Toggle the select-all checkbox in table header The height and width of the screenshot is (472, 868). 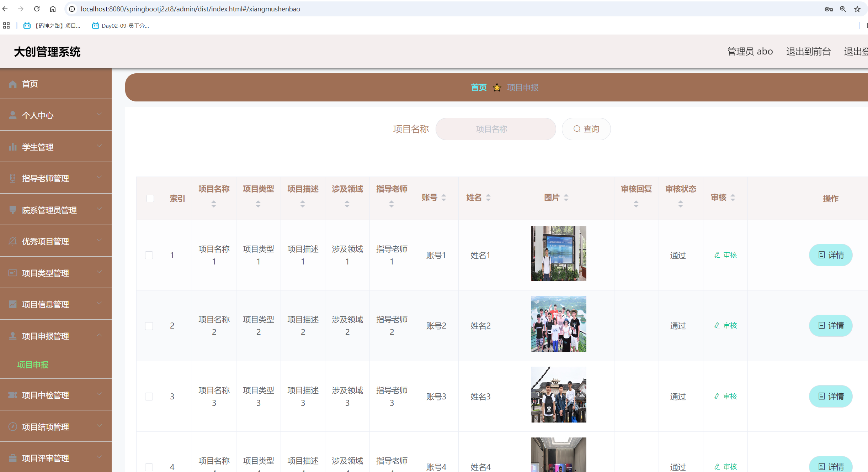(x=150, y=198)
